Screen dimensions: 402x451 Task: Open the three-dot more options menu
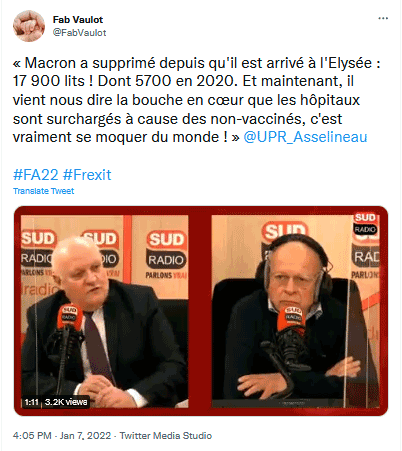click(x=383, y=18)
